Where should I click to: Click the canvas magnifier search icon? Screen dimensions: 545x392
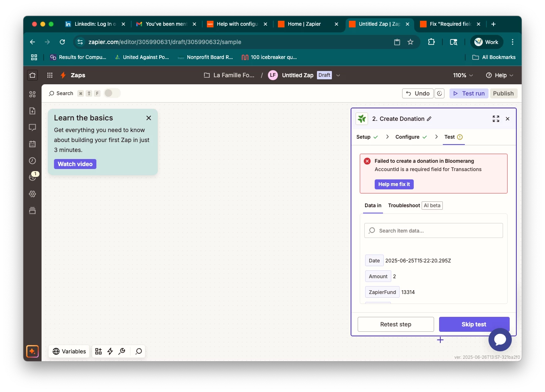[x=139, y=351]
